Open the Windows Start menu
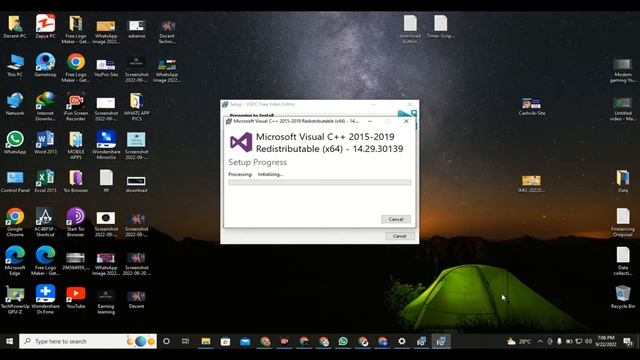This screenshot has width=640, height=360. (x=9, y=341)
